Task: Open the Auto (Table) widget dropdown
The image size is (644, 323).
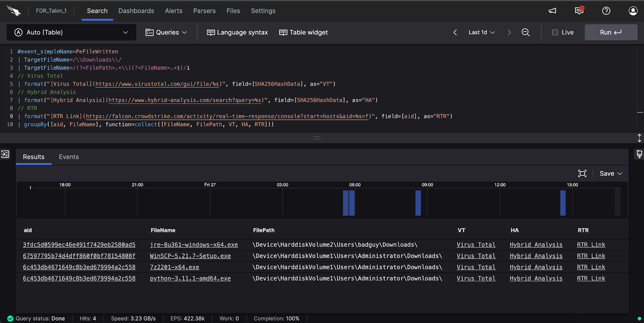Action: [71, 32]
